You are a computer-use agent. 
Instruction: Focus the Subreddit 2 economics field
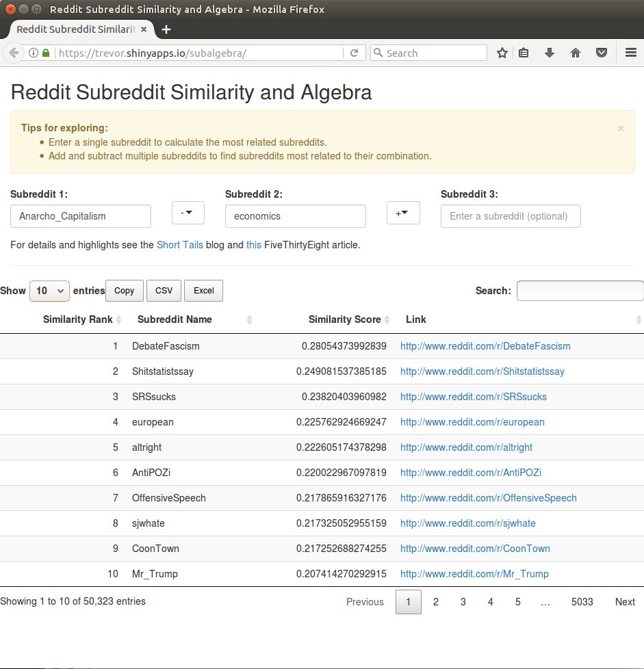296,216
